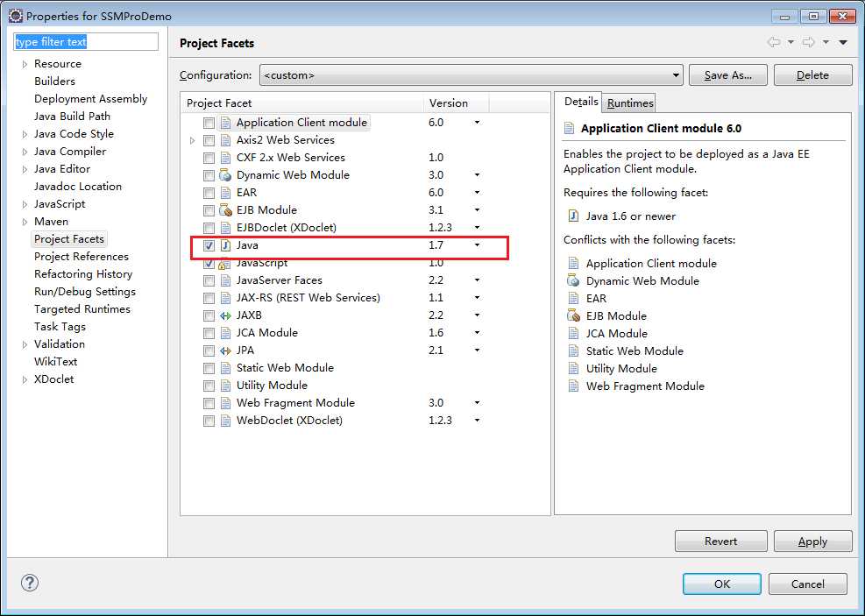Click the Static Web Module facet icon in the list
The height and width of the screenshot is (616, 865).
(225, 368)
